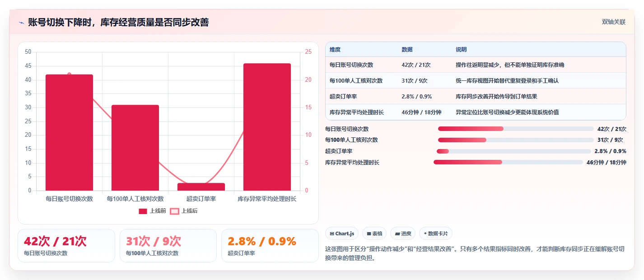Click the 维度 table column header
Screen dimensions: 644x280
tap(335, 49)
